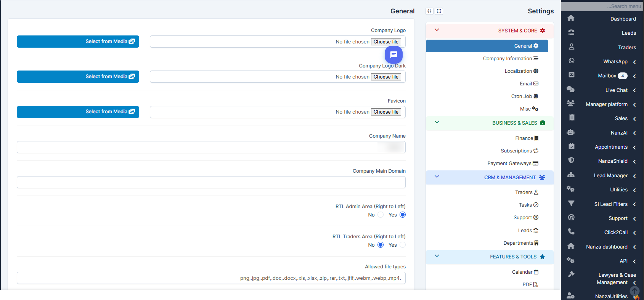
Task: Click the floating chat bubble icon
Action: point(393,55)
